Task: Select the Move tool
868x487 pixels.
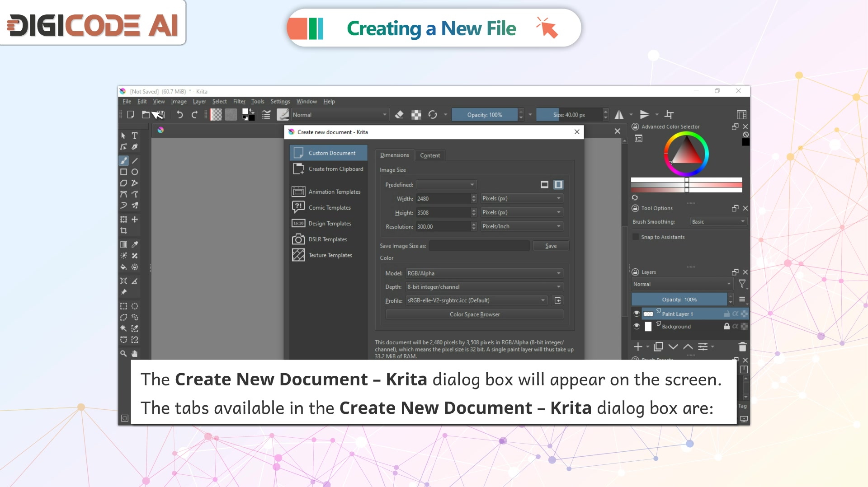Action: 135,220
